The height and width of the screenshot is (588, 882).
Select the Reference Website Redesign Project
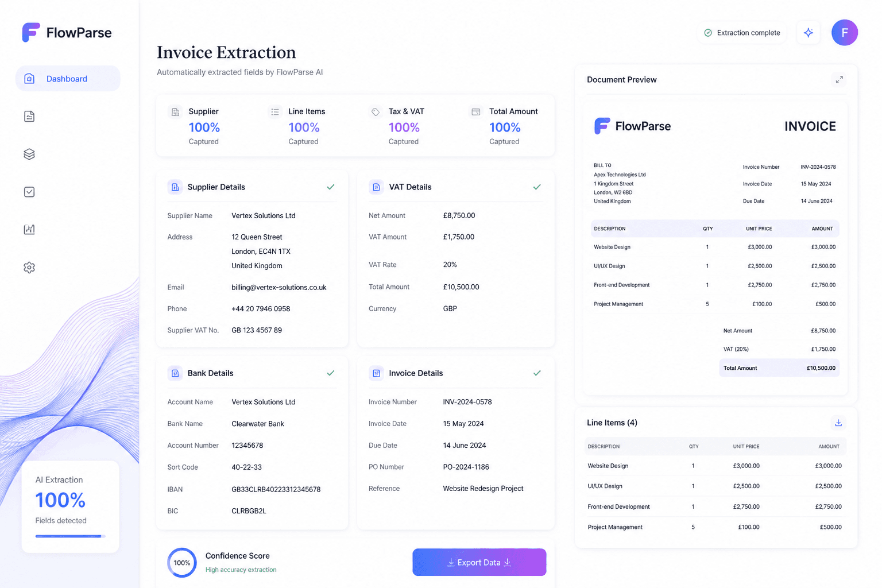pos(483,489)
